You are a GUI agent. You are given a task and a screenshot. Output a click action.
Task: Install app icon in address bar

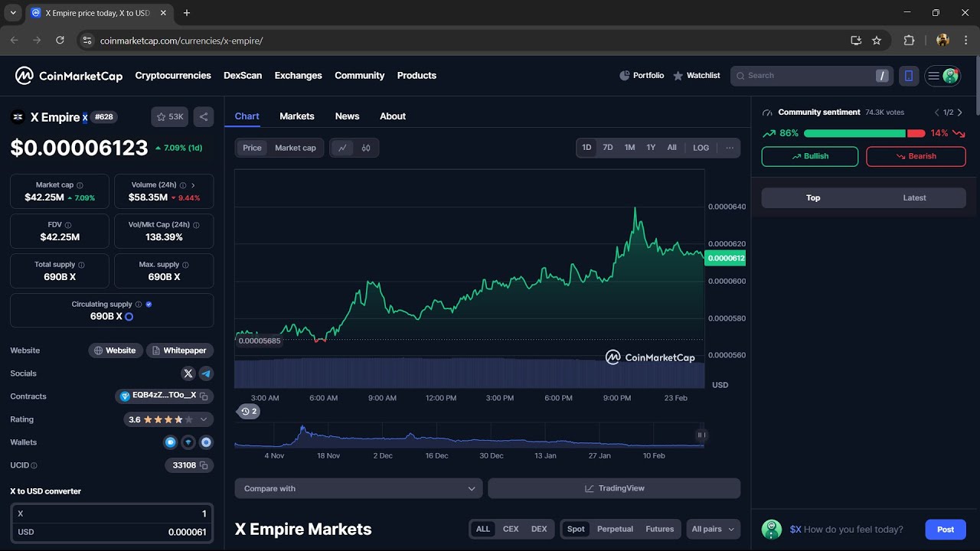tap(856, 41)
